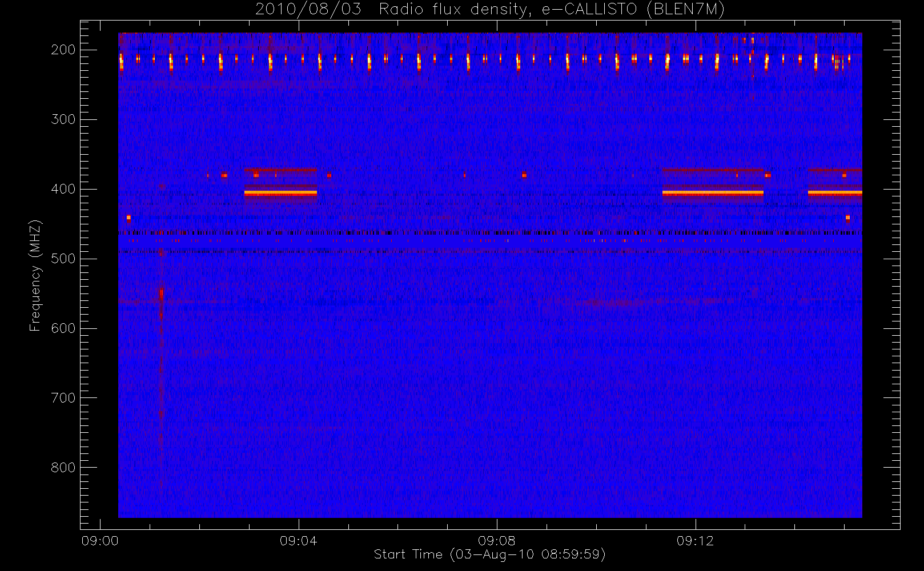Click the bright 400 MHz band near 09:12
Viewport: 924px width, 571px height.
[713, 193]
